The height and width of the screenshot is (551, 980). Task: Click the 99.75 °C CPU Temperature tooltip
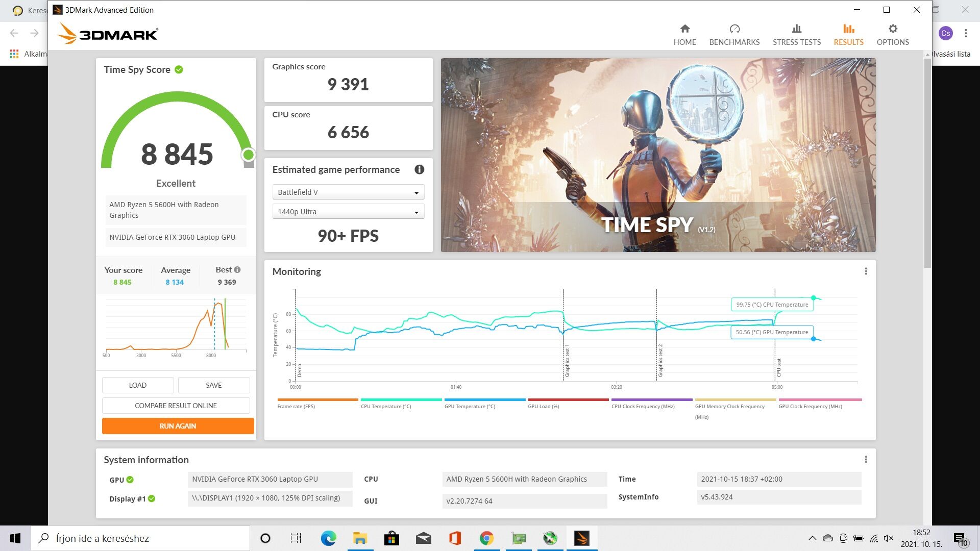(772, 305)
